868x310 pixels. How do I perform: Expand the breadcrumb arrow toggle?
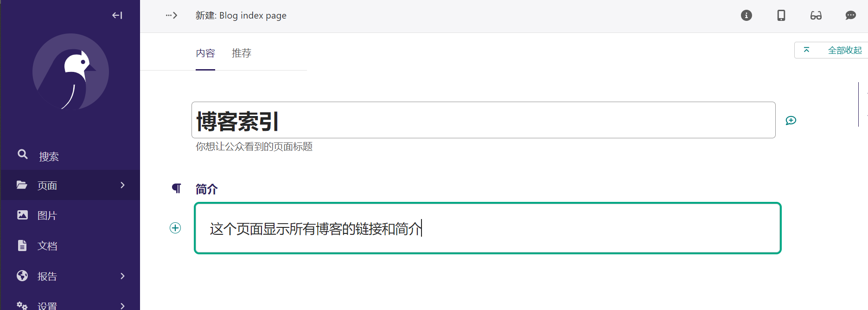coord(172,15)
